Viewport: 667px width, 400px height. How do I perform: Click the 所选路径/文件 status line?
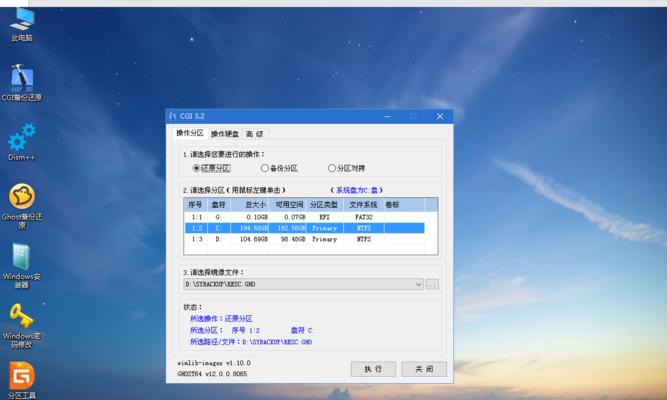pyautogui.click(x=251, y=342)
